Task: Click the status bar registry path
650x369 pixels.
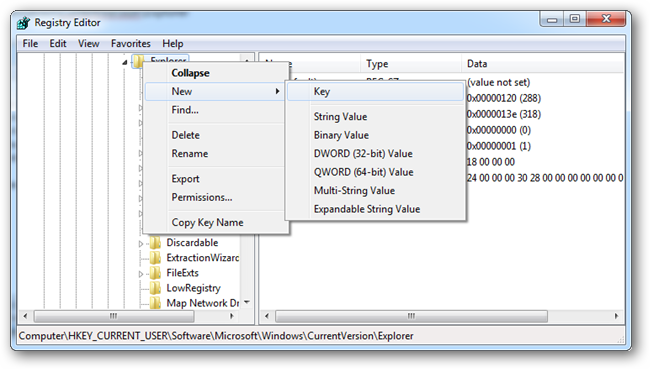Action: point(216,336)
